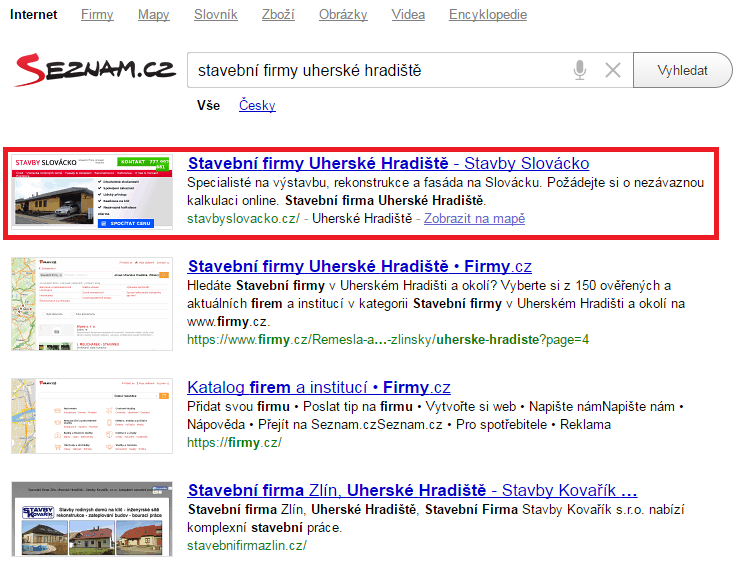Click the stavebnifirmazlin.cz/ green URL

coord(247,545)
